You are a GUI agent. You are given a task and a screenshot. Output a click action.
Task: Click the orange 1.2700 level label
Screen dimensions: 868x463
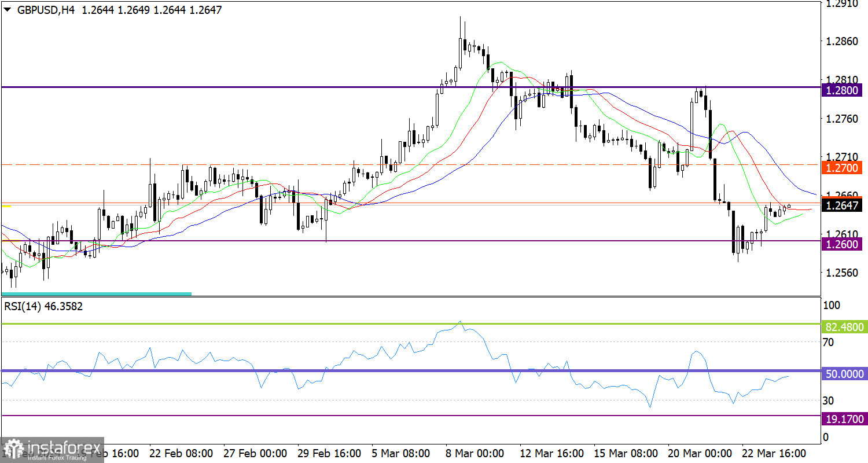point(843,167)
